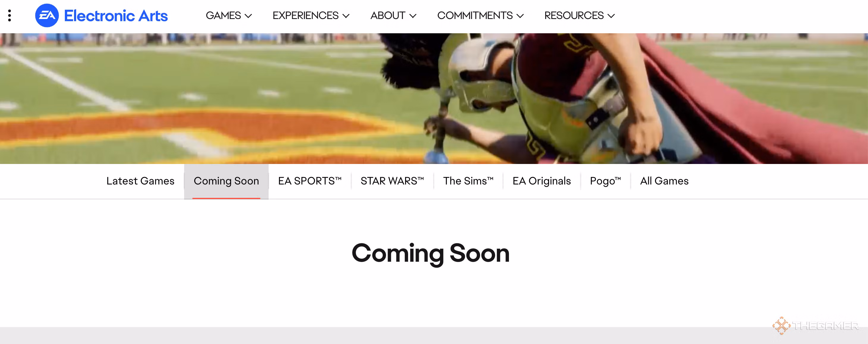Open the EXPERIENCES navigation menu
Image resolution: width=868 pixels, height=344 pixels.
click(311, 15)
